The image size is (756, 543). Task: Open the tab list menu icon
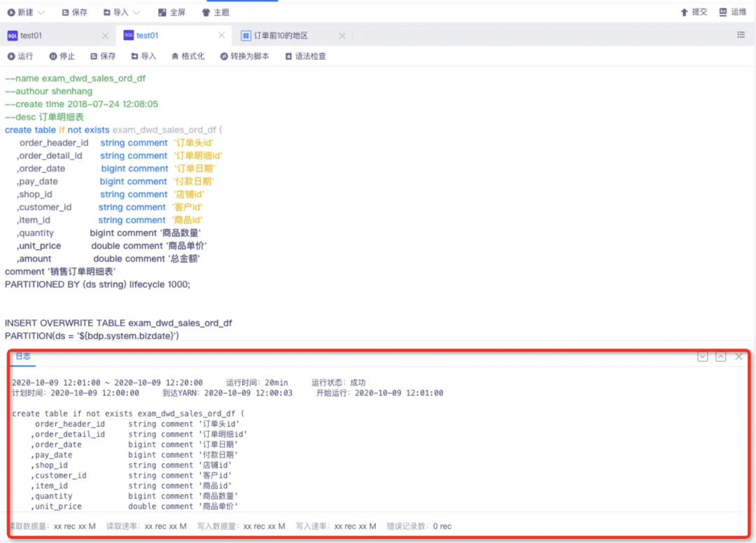(741, 35)
